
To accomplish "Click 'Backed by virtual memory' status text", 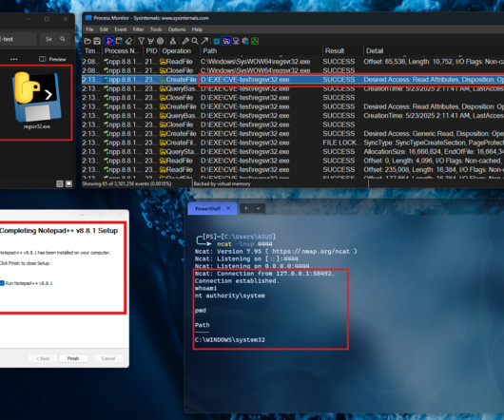I will (222, 183).
